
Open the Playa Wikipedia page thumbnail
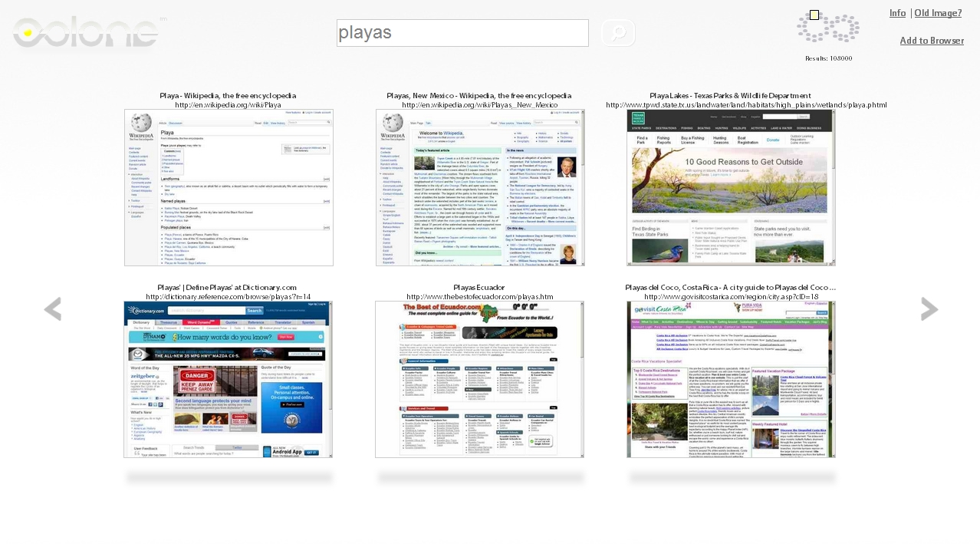229,187
